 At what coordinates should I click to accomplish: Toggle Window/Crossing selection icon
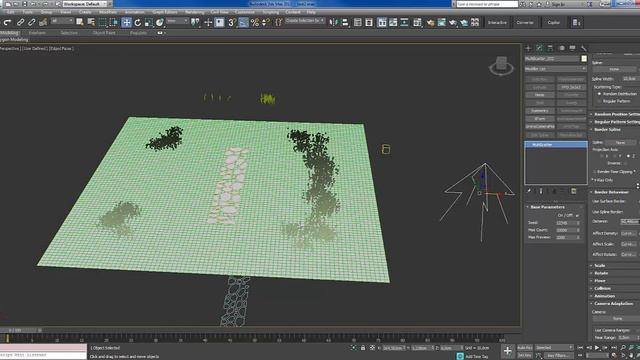pos(114,22)
